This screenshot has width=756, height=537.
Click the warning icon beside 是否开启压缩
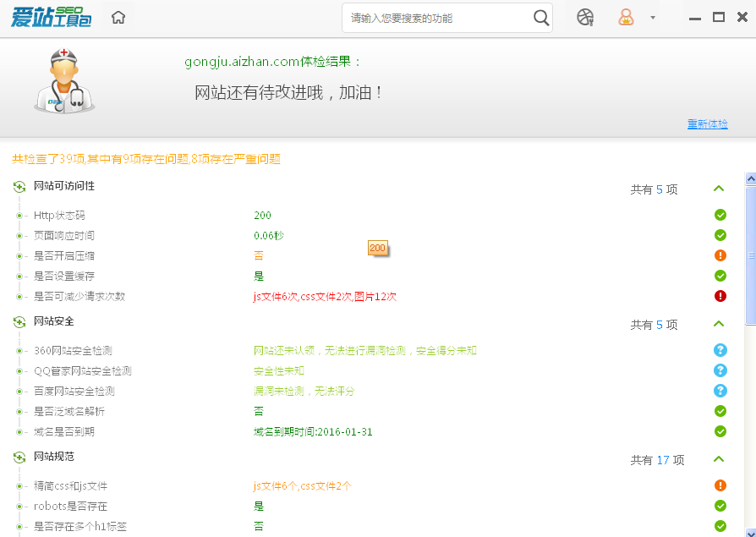click(x=720, y=255)
